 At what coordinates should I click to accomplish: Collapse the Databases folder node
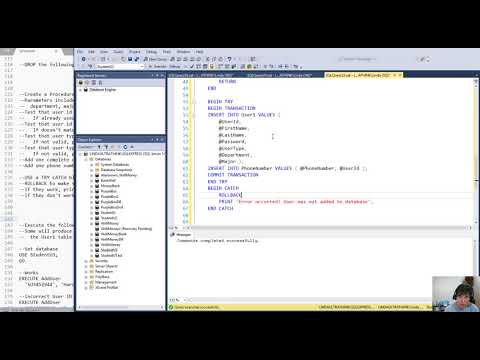86,159
